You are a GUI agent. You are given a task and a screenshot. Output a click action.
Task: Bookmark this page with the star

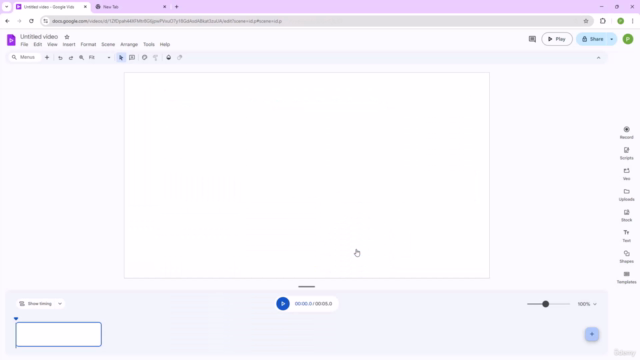click(x=586, y=21)
